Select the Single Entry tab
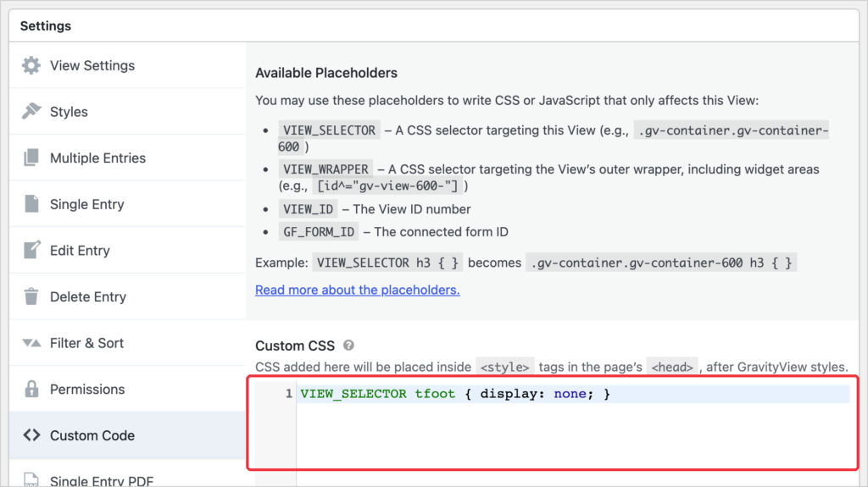868x487 pixels. coord(127,203)
